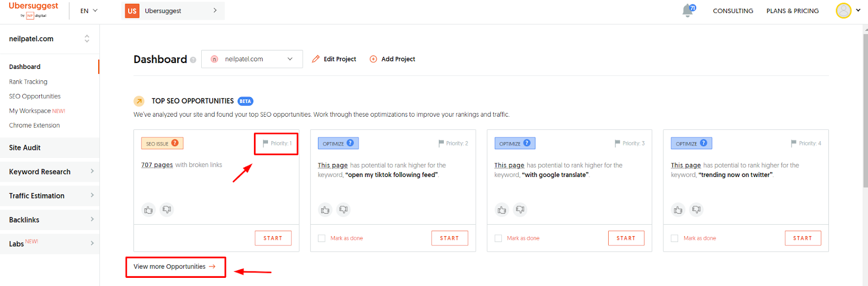Click the US project badge icon

tap(132, 11)
